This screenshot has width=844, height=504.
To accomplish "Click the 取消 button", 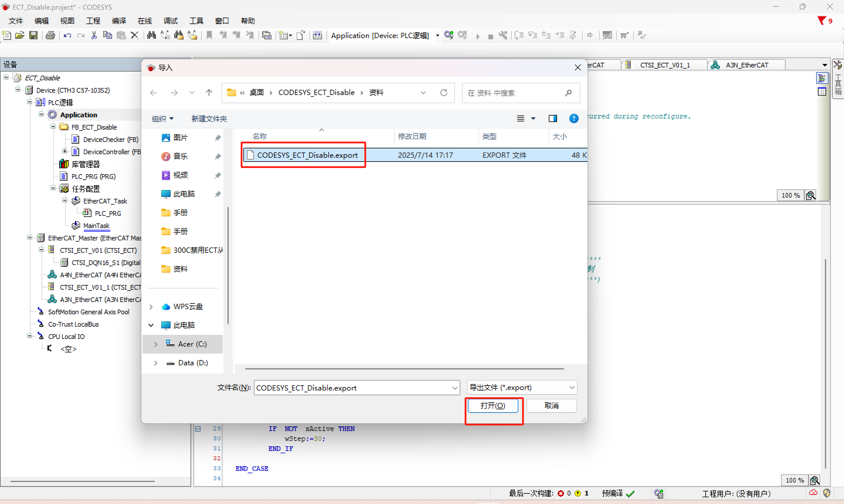I will pos(551,405).
